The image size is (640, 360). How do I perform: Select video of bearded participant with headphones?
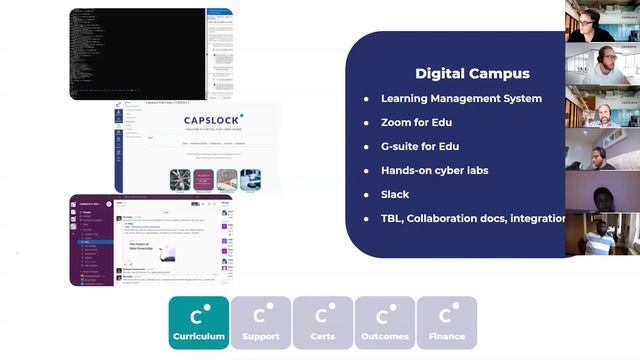point(602,64)
